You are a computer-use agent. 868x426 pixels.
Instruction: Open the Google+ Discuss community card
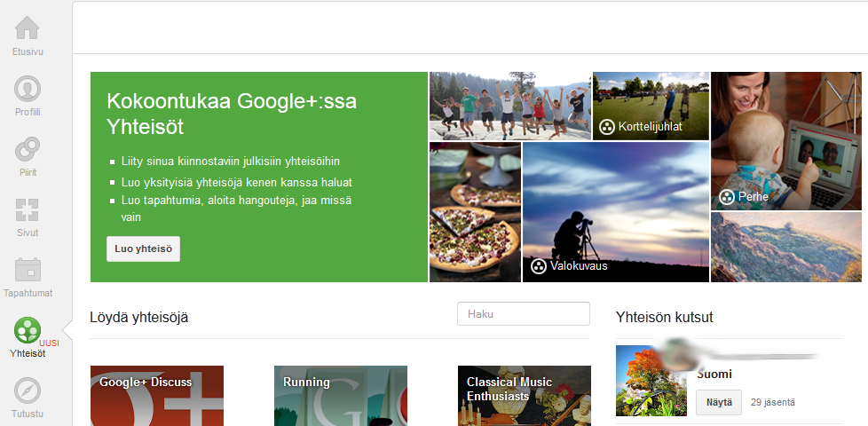157,396
